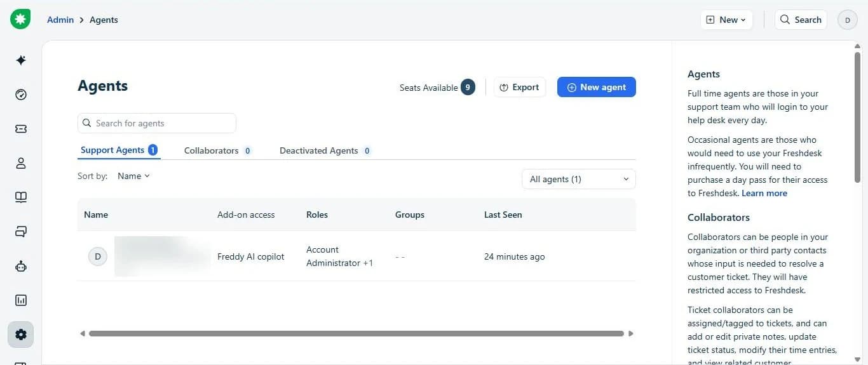Click the Last Seen column header
The height and width of the screenshot is (365, 868).
coord(503,215)
